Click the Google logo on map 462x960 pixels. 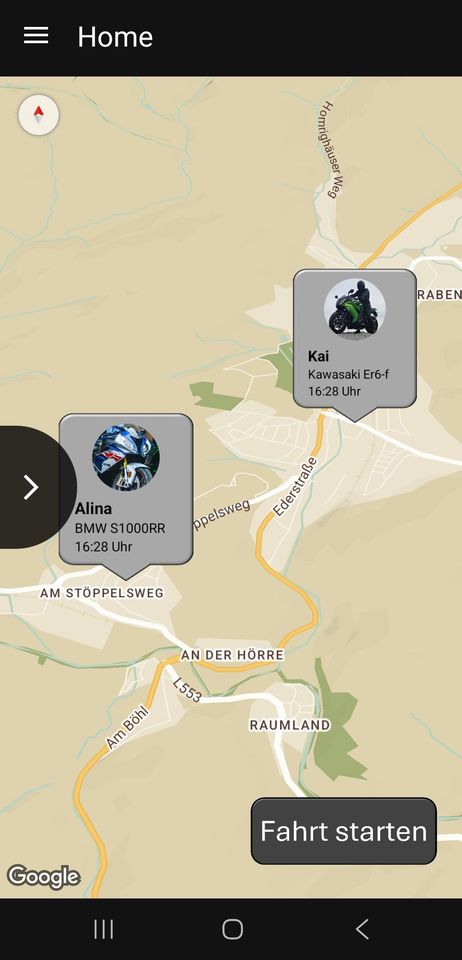click(x=43, y=877)
